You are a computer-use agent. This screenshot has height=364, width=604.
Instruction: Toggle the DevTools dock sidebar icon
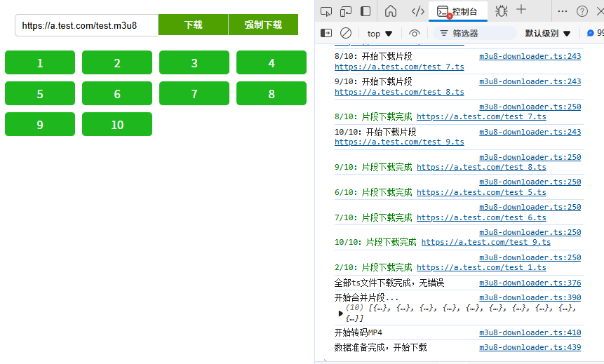[365, 11]
